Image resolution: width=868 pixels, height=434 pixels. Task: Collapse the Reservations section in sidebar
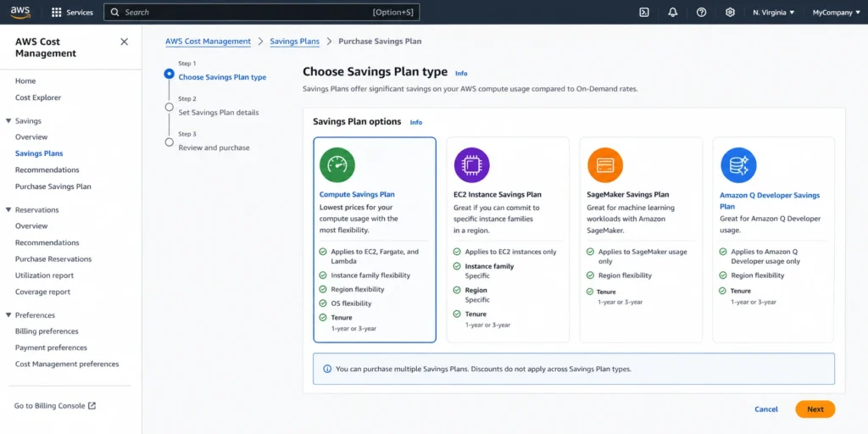pos(8,210)
